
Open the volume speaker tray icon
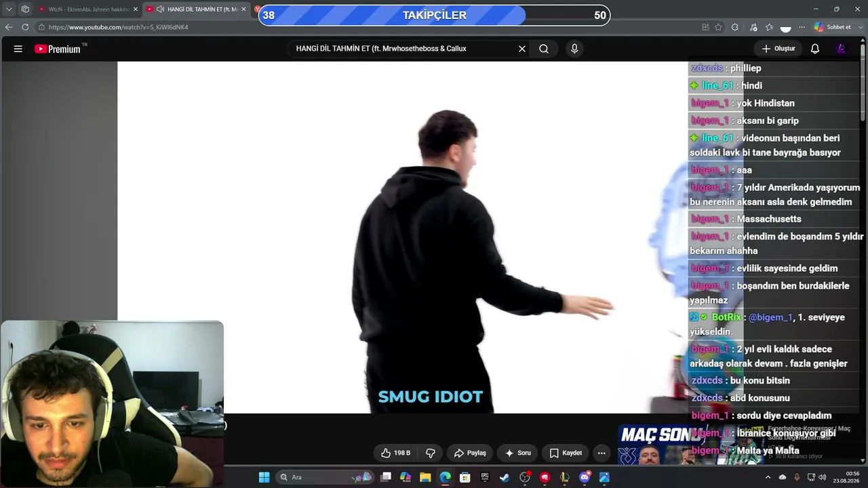pyautogui.click(x=823, y=477)
